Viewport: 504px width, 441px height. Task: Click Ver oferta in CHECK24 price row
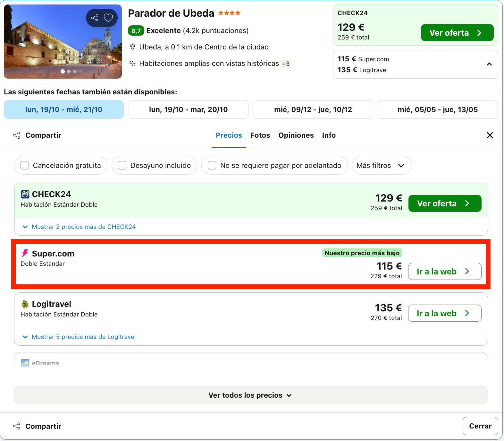pyautogui.click(x=445, y=203)
